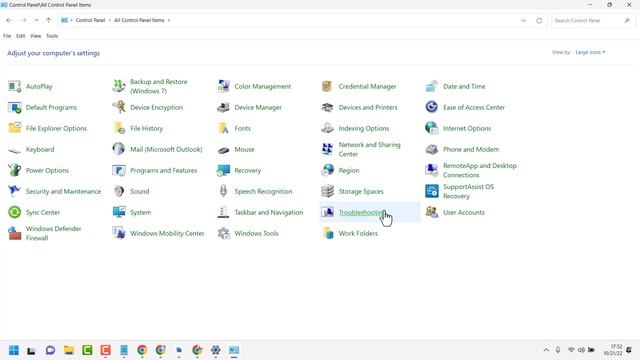Image resolution: width=640 pixels, height=360 pixels.
Task: Click the Back navigation arrow
Action: coord(9,20)
